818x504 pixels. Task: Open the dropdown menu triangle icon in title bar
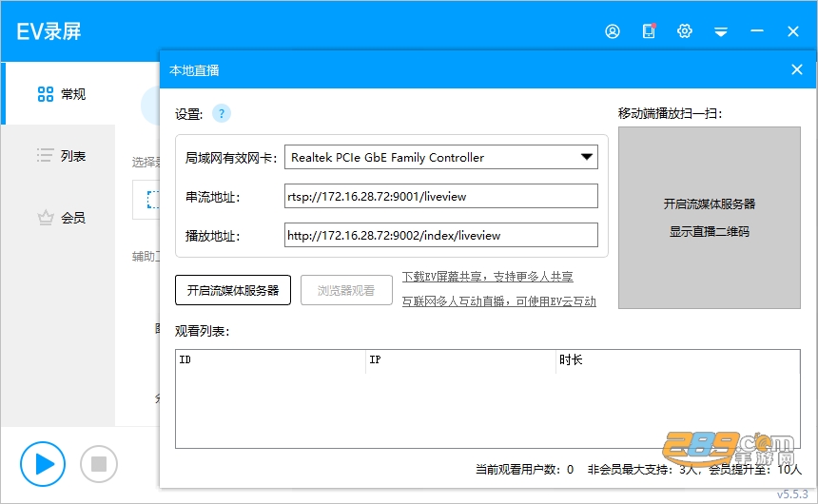pyautogui.click(x=721, y=32)
